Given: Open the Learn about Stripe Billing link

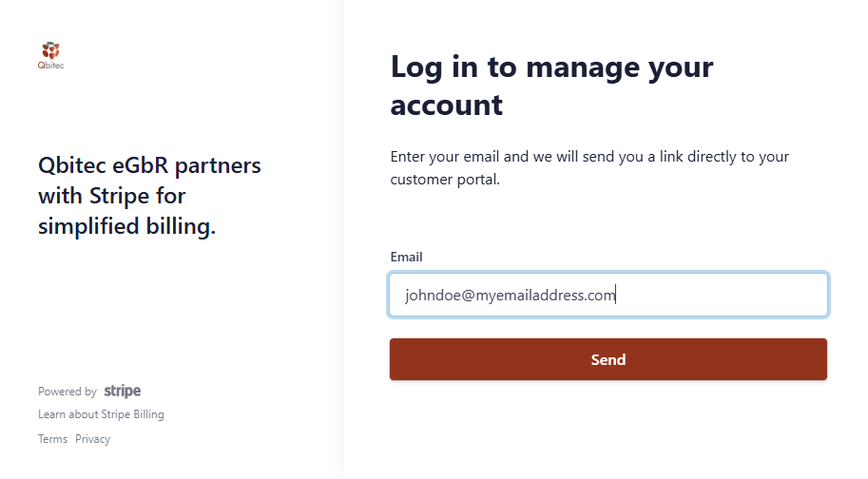Looking at the screenshot, I should click(101, 414).
